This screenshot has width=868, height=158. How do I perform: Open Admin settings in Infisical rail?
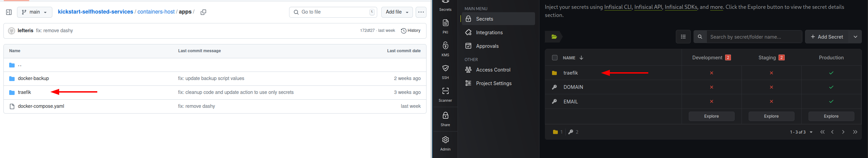tap(445, 143)
